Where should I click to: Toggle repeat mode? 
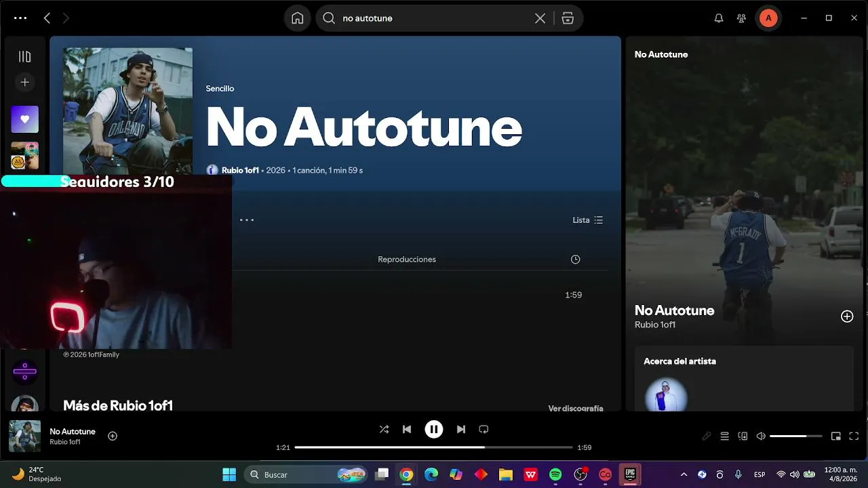click(x=484, y=429)
